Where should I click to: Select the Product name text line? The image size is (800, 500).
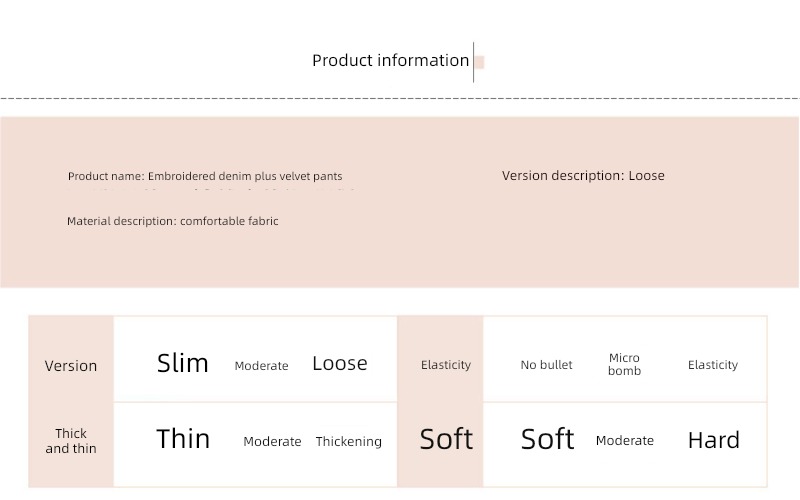pos(205,176)
